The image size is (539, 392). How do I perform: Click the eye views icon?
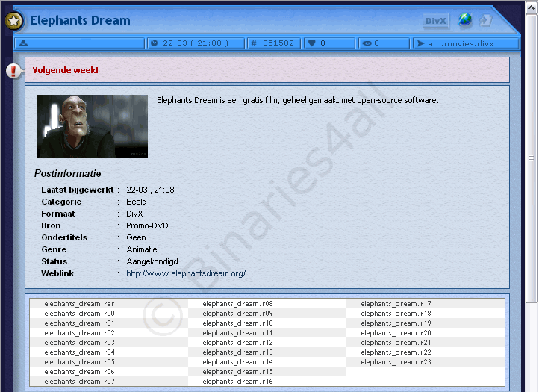(x=367, y=43)
